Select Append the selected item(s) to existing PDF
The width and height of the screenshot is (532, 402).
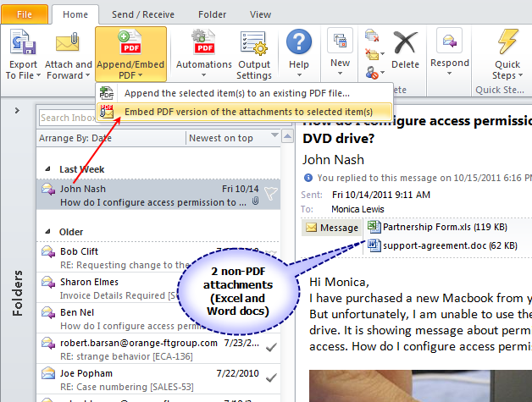pos(244,93)
